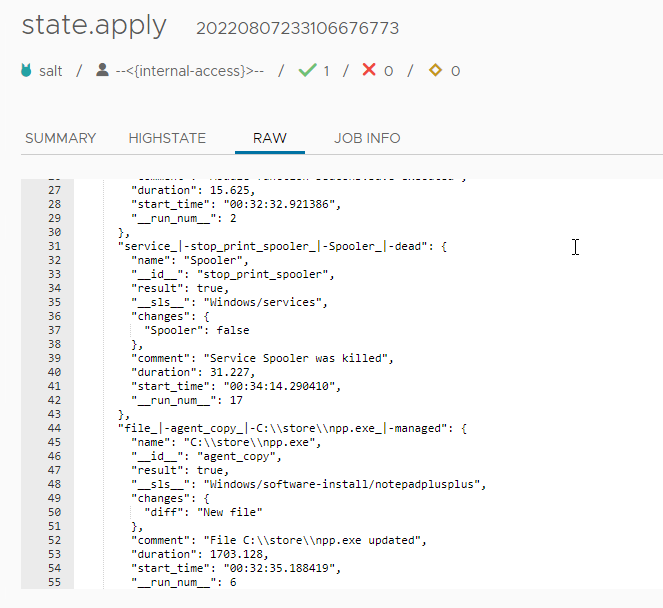The height and width of the screenshot is (608, 663).
Task: Click the salt minion icon
Action: pyautogui.click(x=26, y=70)
